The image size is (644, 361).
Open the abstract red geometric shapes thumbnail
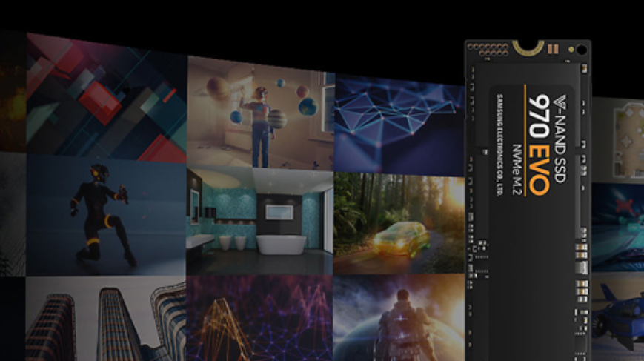(x=106, y=96)
